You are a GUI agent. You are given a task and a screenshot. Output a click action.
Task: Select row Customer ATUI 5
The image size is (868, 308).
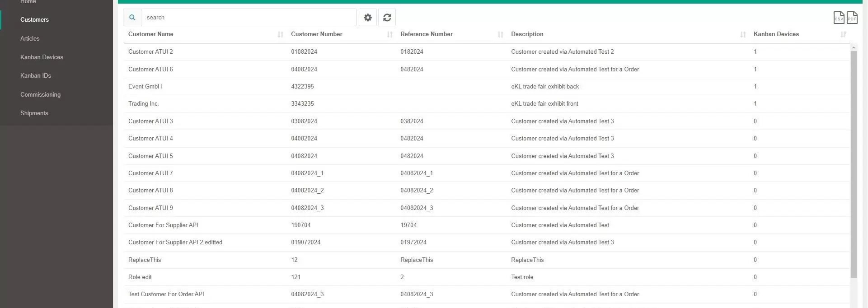[x=487, y=156]
